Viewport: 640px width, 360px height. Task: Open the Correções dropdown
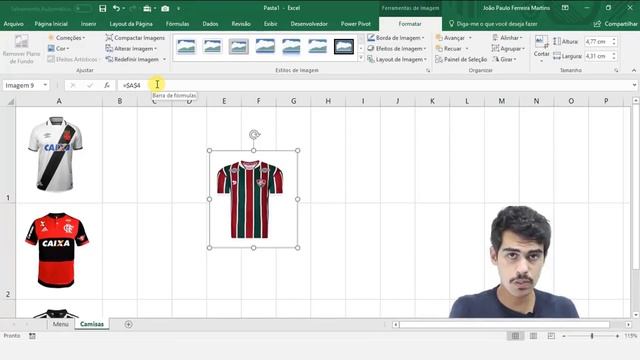[x=66, y=38]
